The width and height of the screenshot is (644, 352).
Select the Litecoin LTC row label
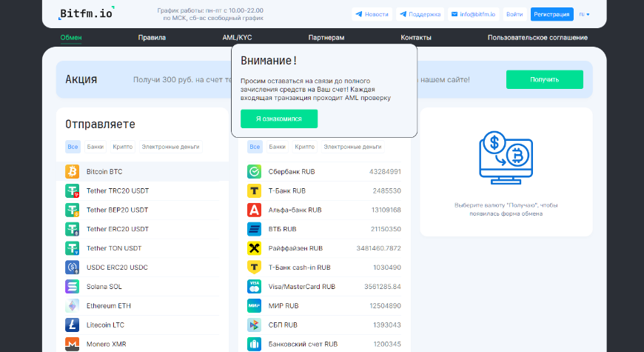coord(105,325)
